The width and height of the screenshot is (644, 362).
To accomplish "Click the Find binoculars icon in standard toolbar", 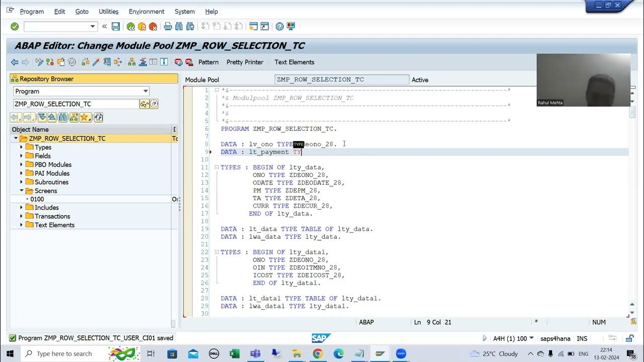I will tap(179, 26).
